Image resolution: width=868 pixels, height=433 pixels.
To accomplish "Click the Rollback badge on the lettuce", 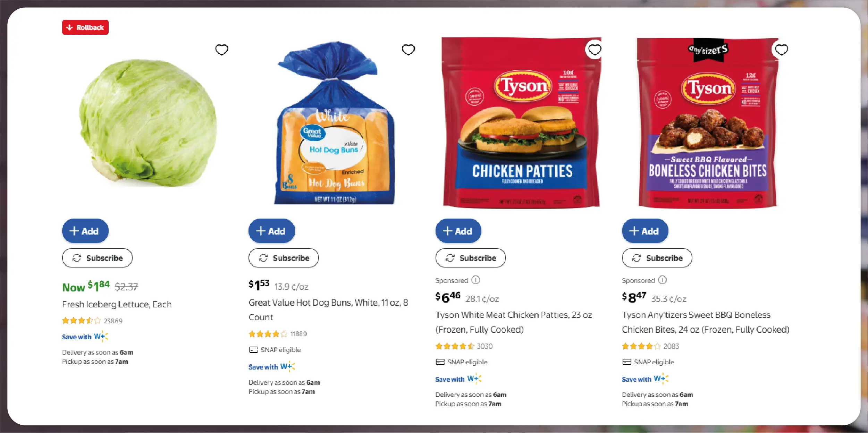I will click(x=85, y=27).
